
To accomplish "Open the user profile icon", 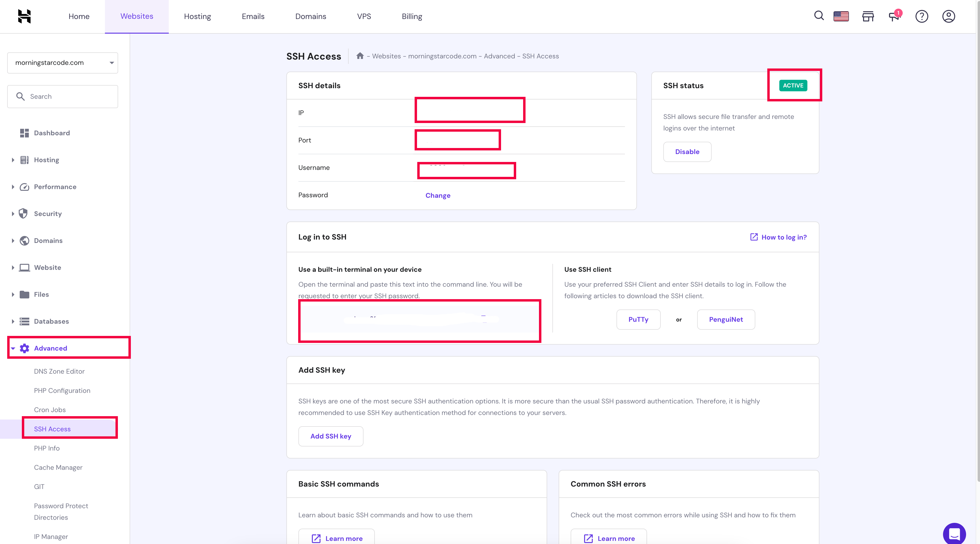I will coord(949,16).
